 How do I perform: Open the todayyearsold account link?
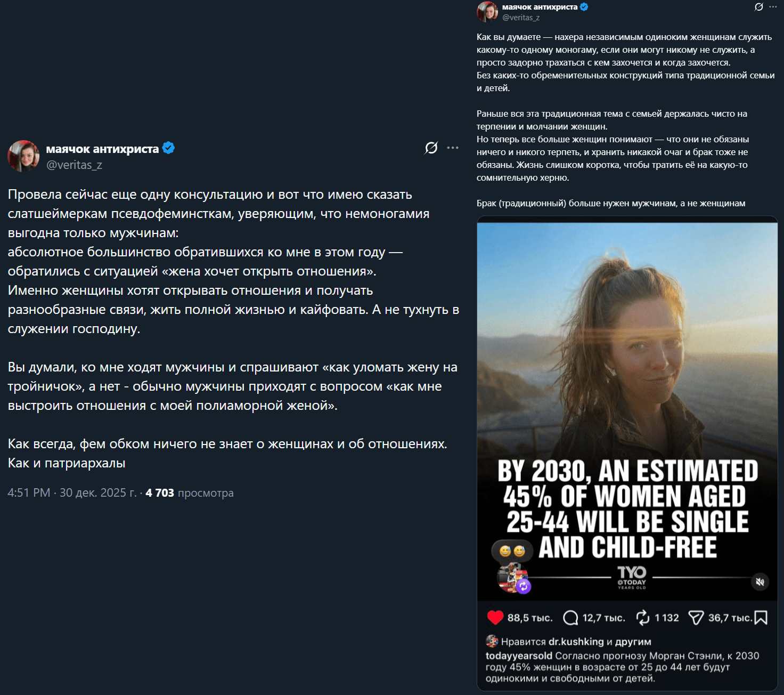click(518, 656)
